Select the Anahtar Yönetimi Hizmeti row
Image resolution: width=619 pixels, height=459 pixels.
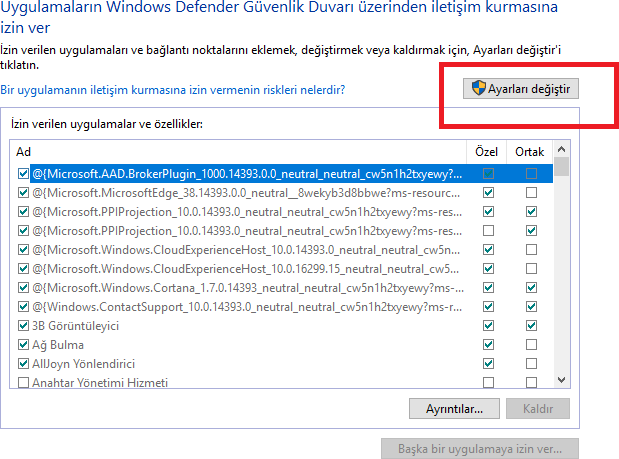281,382
